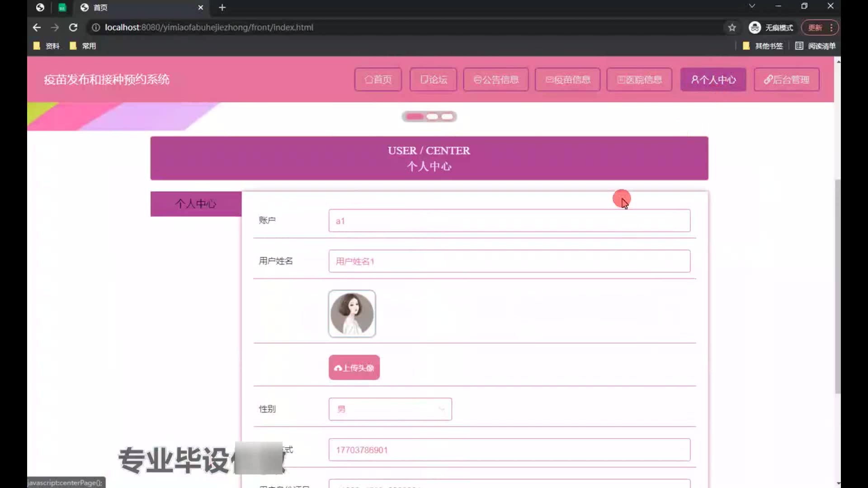Image resolution: width=868 pixels, height=488 pixels.
Task: Open tab search chevron in title bar
Action: pyautogui.click(x=752, y=6)
